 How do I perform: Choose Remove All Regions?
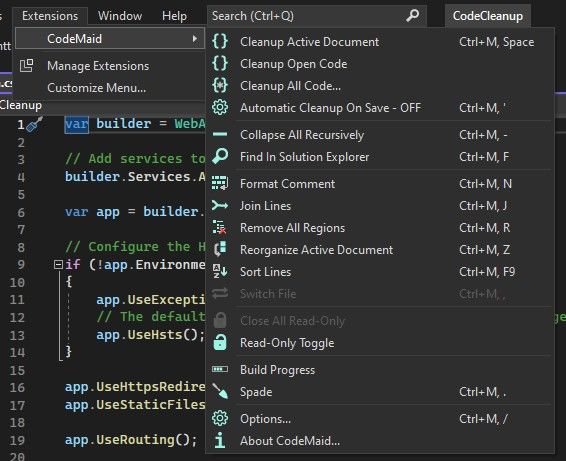(x=380, y=228)
